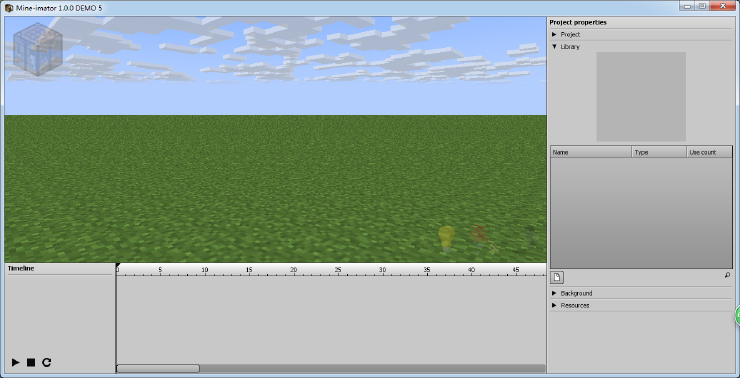740x378 pixels.
Task: Click the Mine-imator title bar app icon
Action: coord(9,8)
